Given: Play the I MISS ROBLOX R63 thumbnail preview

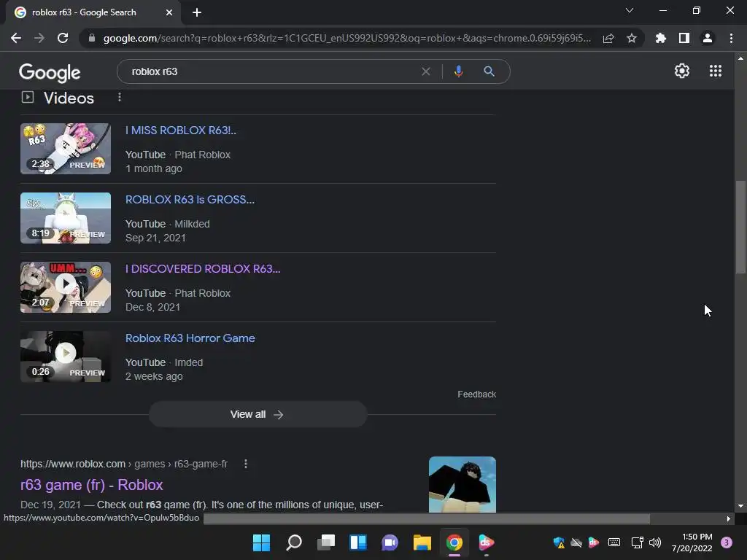Looking at the screenshot, I should (x=66, y=149).
